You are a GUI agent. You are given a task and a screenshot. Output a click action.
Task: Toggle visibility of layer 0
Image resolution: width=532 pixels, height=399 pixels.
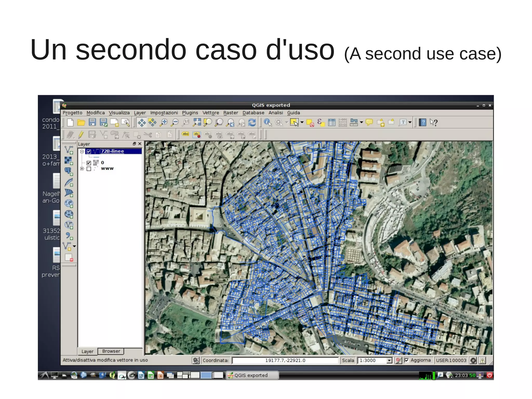tap(89, 163)
